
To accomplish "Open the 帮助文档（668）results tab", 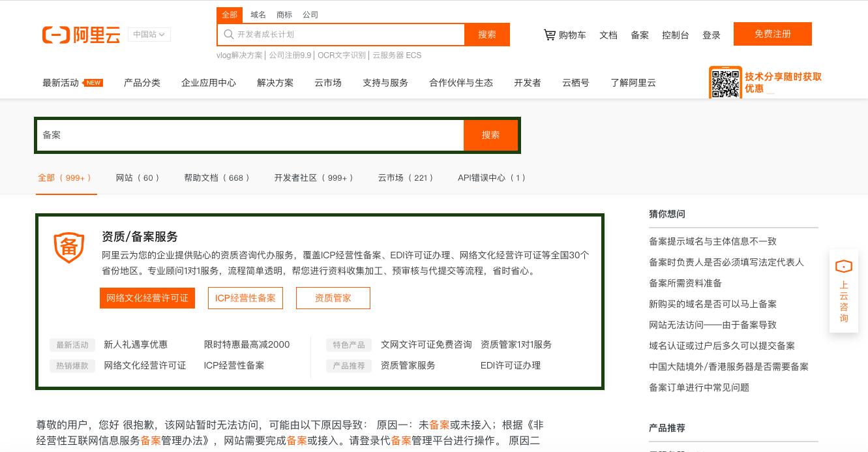I will pos(217,177).
